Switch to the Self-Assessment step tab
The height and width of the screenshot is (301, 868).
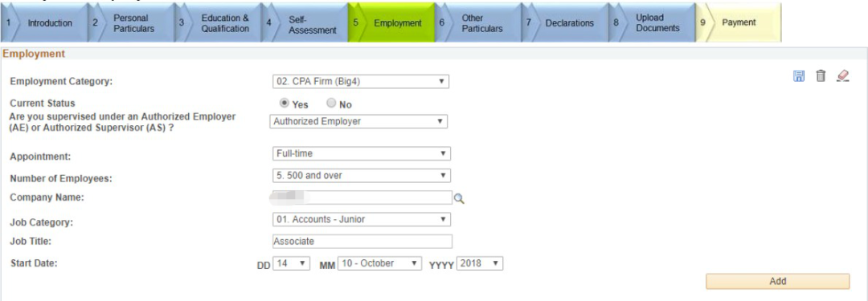[305, 22]
